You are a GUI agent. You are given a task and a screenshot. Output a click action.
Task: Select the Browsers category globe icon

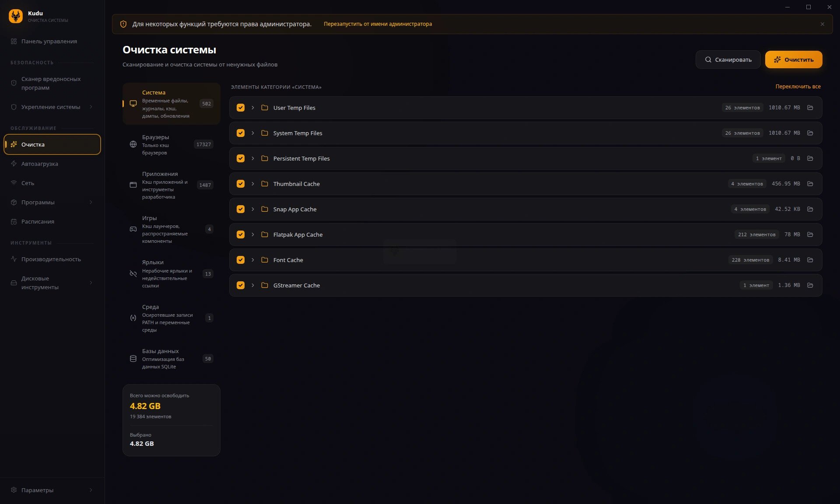(133, 144)
